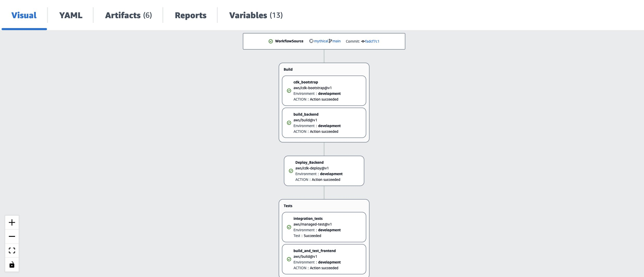The width and height of the screenshot is (644, 277).
Task: Click the success icon on build_backend
Action: point(289,123)
